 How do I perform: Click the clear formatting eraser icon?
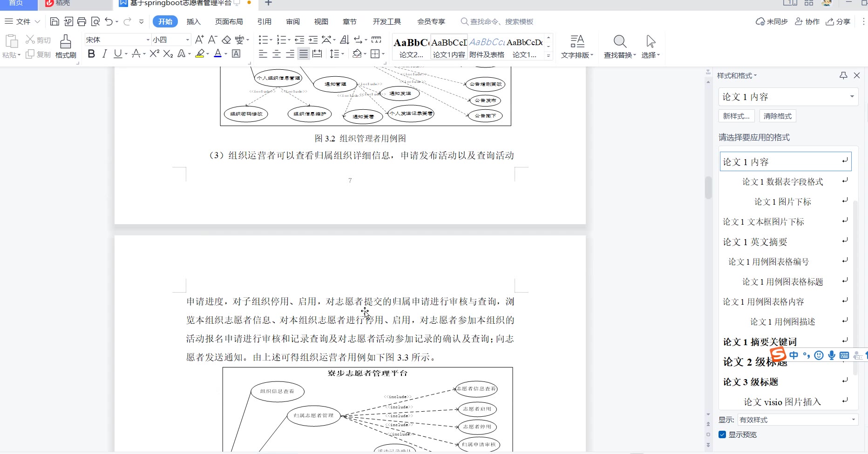pyautogui.click(x=226, y=40)
